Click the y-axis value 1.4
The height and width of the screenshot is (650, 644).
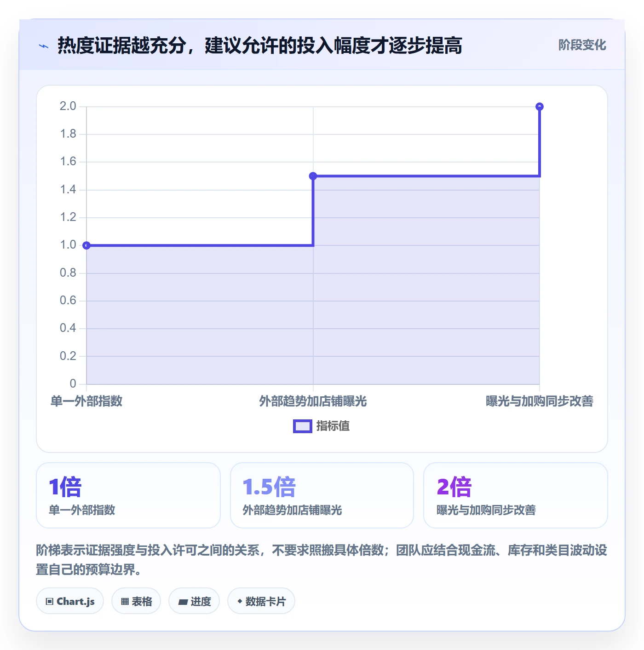pos(68,190)
